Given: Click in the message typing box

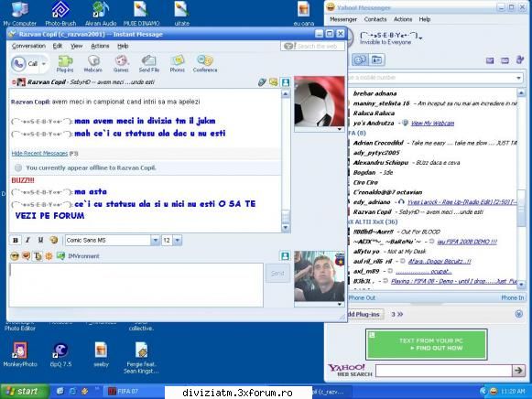Looking at the screenshot, I should (x=136, y=286).
